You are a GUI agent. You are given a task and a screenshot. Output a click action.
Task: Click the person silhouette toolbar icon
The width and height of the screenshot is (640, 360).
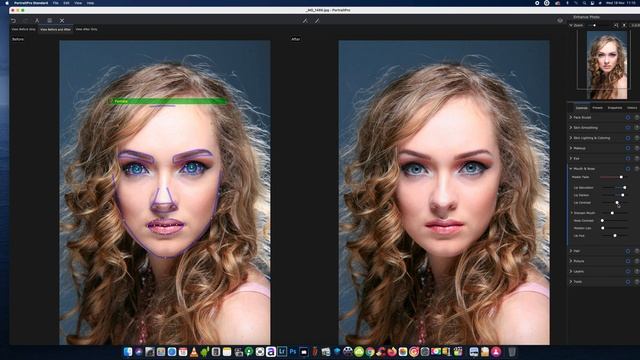pyautogui.click(x=37, y=20)
